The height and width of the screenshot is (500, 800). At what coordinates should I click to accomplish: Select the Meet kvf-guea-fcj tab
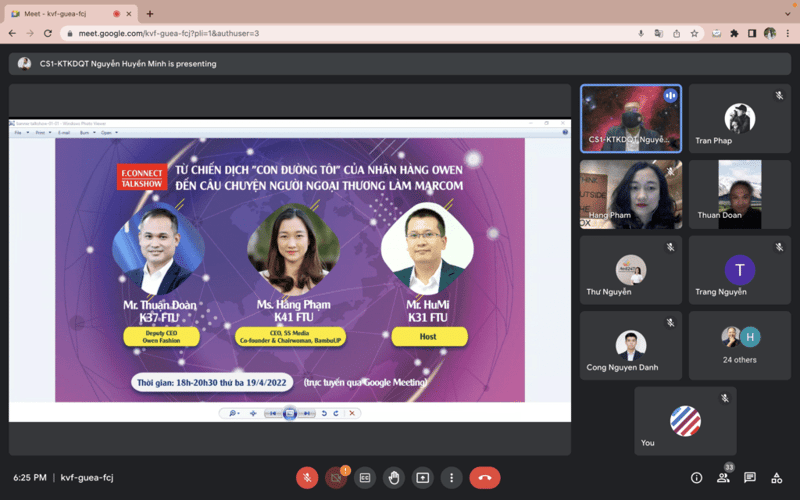[x=71, y=14]
